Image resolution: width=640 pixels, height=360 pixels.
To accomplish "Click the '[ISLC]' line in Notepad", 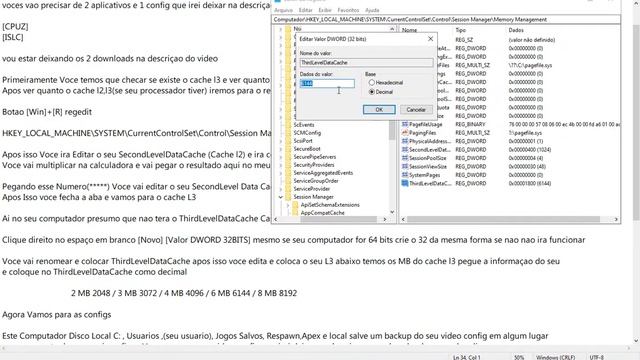I will pos(13,37).
